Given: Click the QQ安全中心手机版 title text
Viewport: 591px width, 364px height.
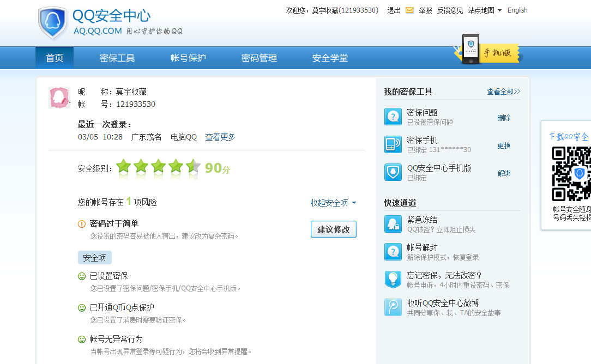Looking at the screenshot, I should pyautogui.click(x=439, y=168).
